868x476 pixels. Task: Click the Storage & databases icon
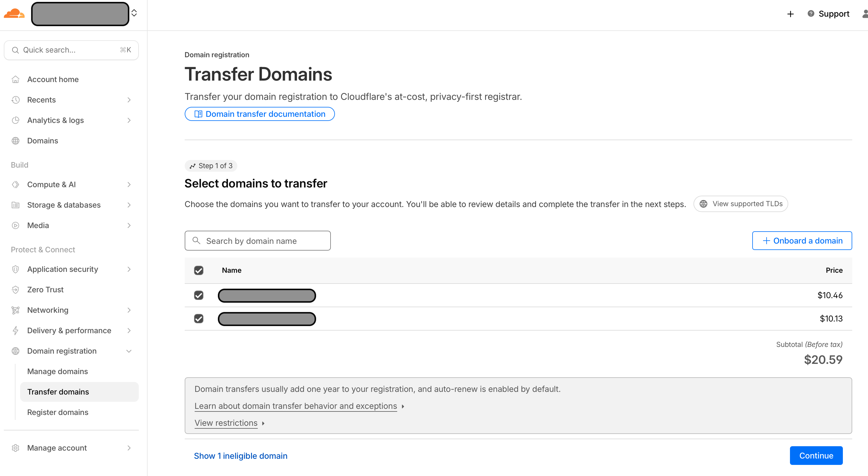click(15, 205)
